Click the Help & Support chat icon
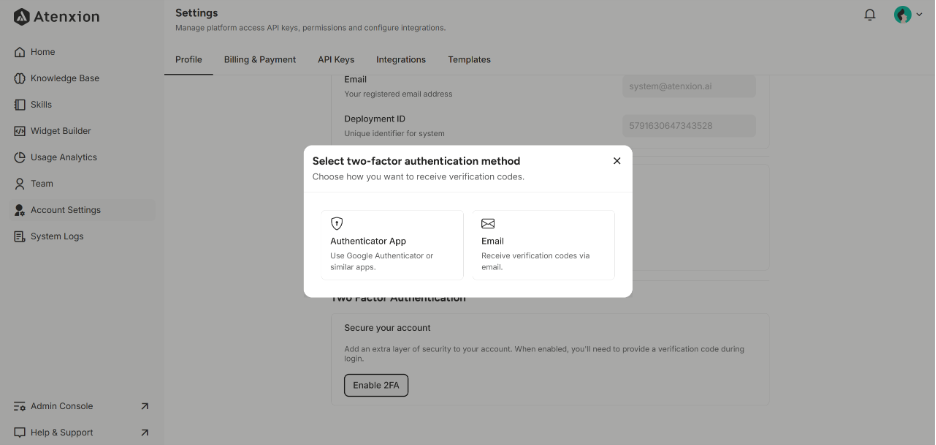 pos(20,432)
